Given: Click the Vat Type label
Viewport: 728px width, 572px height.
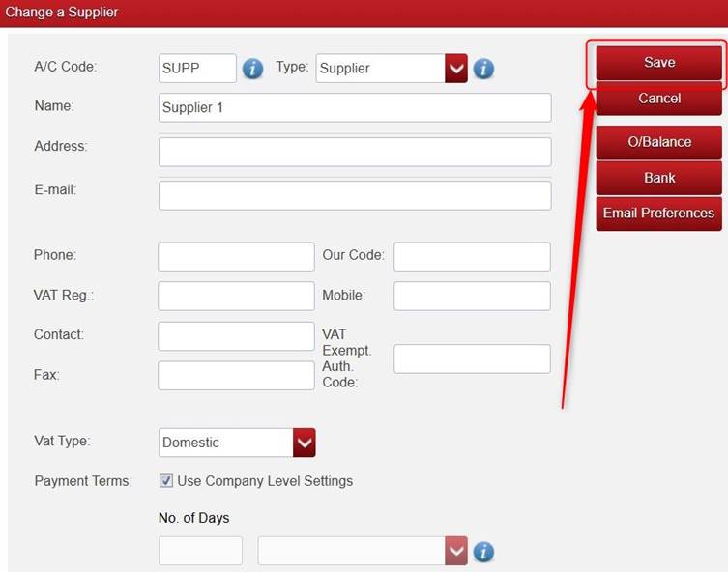Looking at the screenshot, I should [x=62, y=441].
